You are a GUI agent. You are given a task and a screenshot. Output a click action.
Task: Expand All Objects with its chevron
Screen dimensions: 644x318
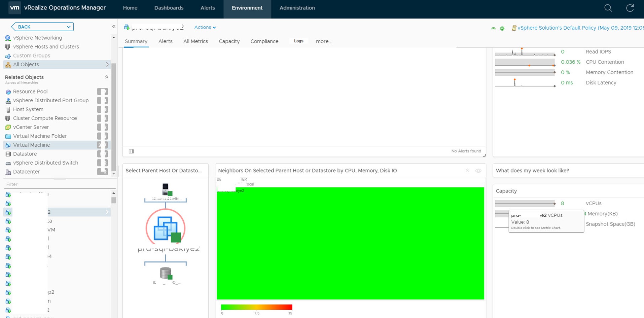coord(107,65)
